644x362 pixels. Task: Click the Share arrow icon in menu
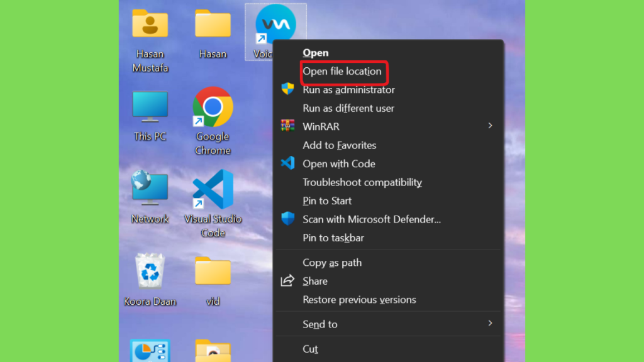287,280
